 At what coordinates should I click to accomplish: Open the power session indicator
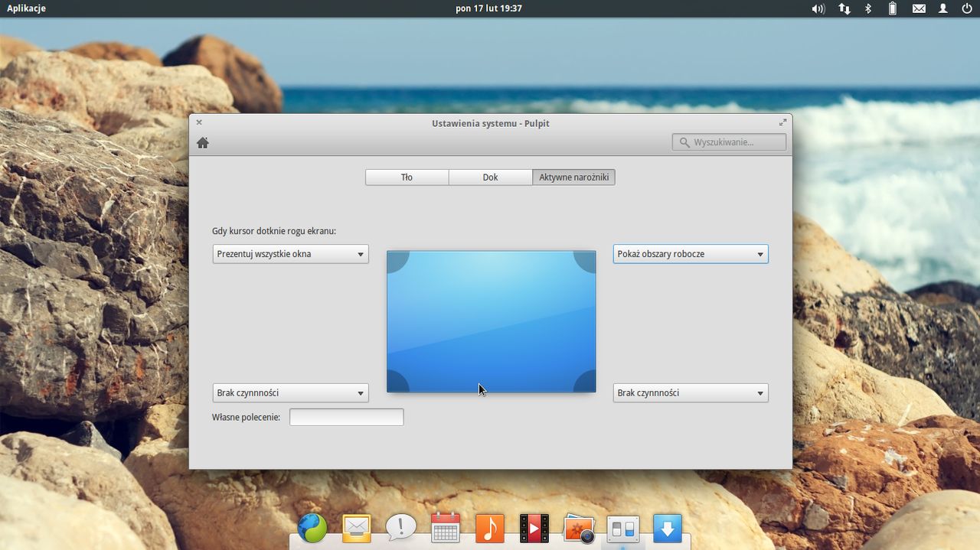(967, 8)
